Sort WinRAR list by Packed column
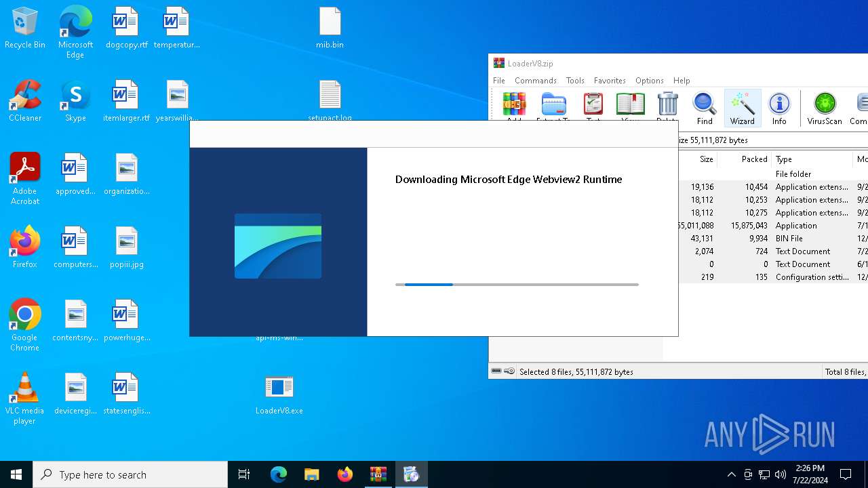This screenshot has width=868, height=488. [x=745, y=159]
